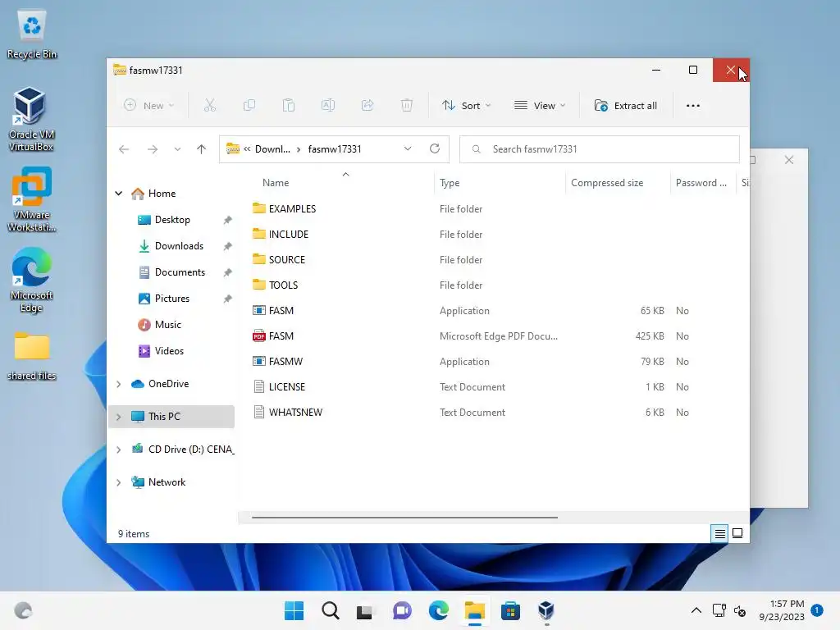Refresh the fasmw17331 folder view

click(435, 148)
